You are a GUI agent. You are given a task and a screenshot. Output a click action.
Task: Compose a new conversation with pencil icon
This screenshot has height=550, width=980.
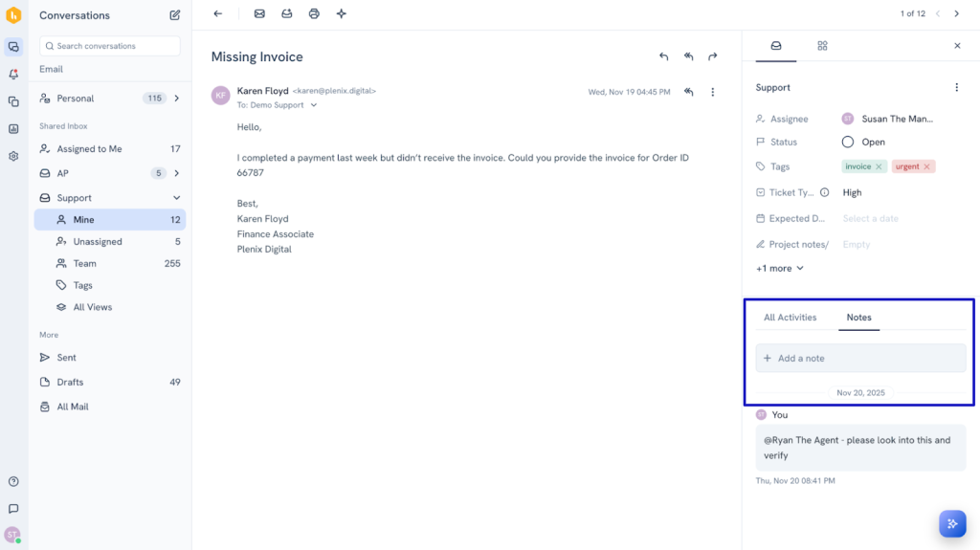[175, 15]
